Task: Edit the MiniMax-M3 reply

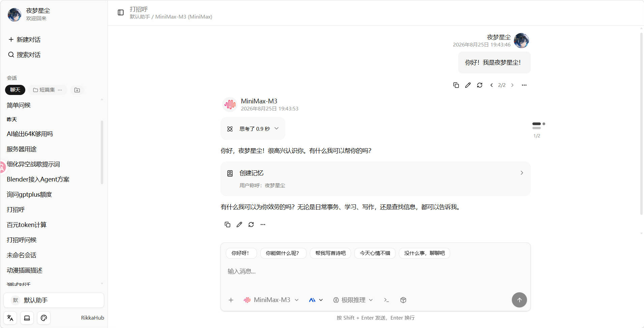Action: point(239,225)
